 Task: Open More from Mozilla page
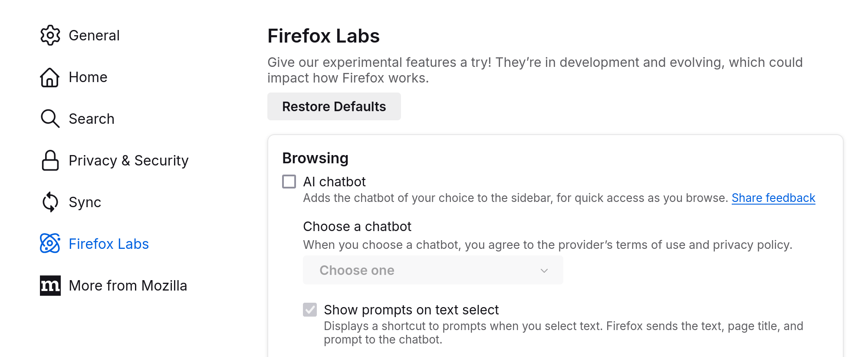tap(128, 286)
